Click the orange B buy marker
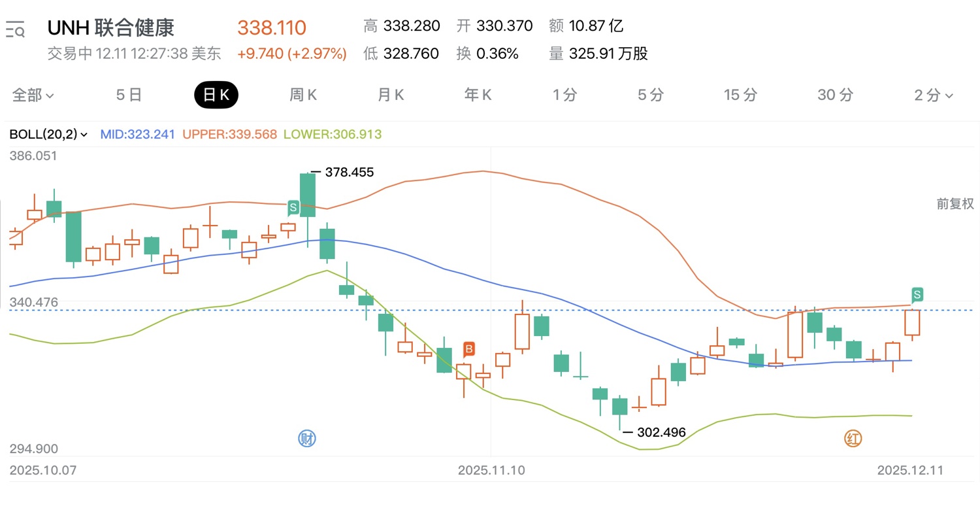The width and height of the screenshot is (980, 508). [468, 348]
